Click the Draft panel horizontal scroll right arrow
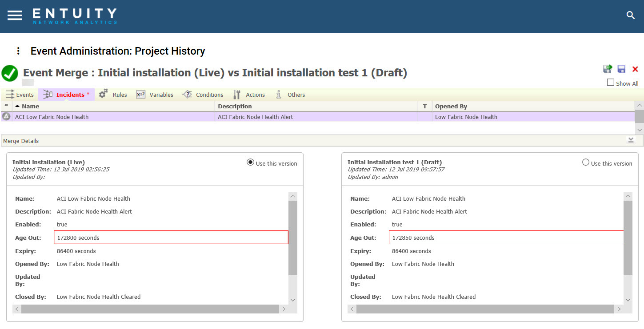The height and width of the screenshot is (329, 644). point(619,309)
